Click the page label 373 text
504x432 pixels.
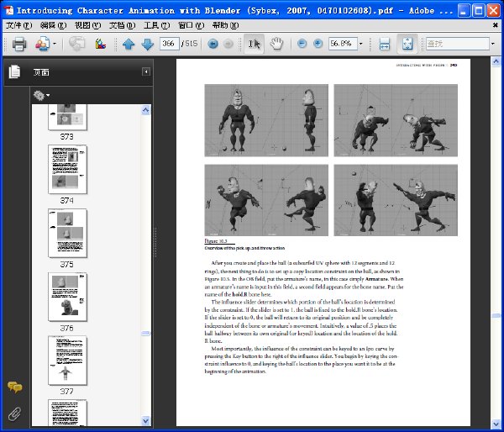click(67, 137)
